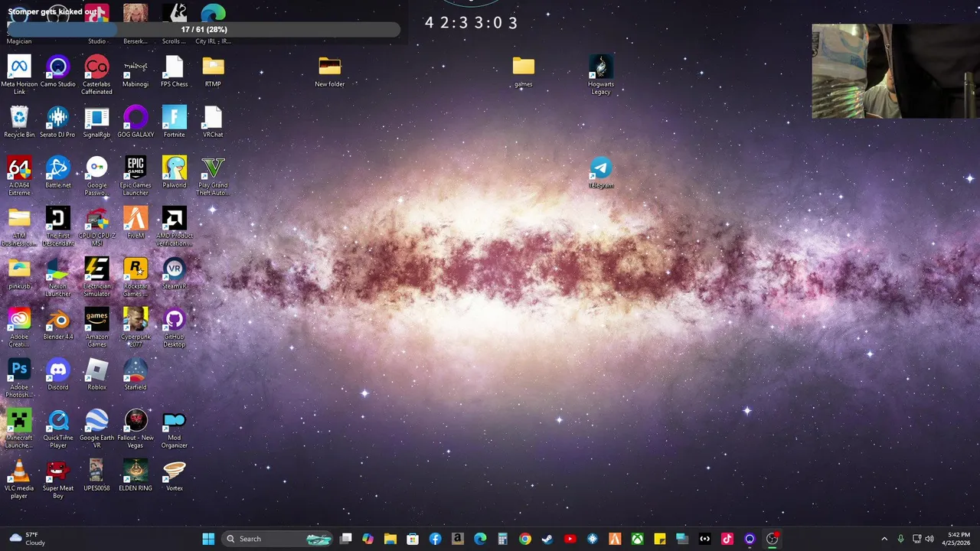Open Facebook from the taskbar
980x551 pixels.
435,539
